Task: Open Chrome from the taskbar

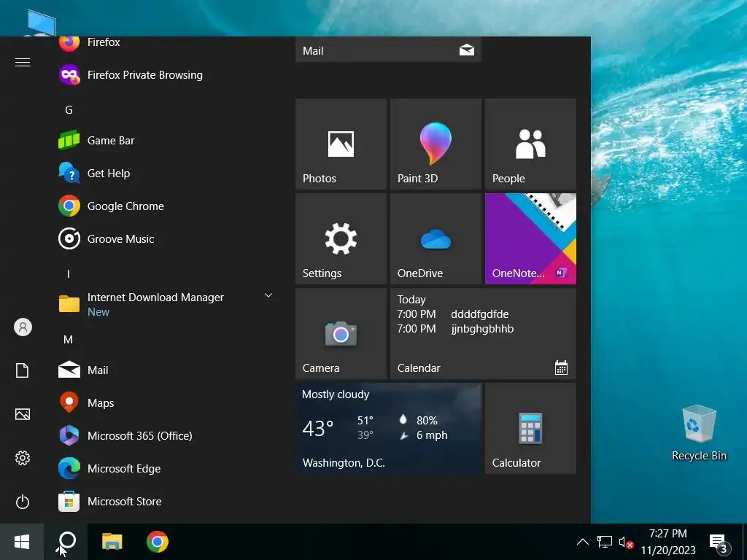Action: [x=158, y=542]
